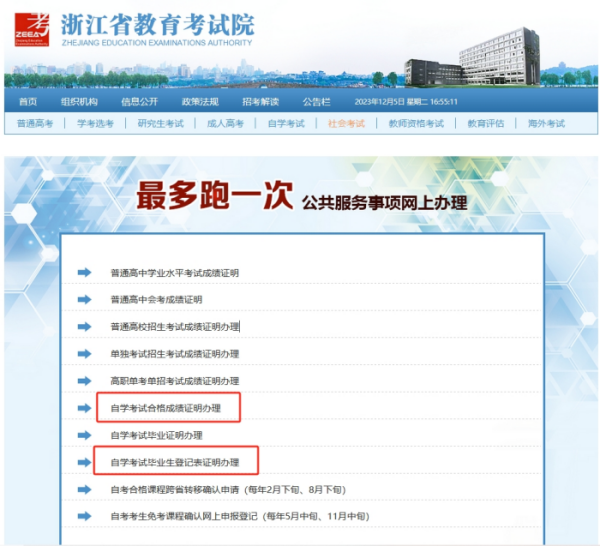Click arrow icon beside 自学考试毕业生登记表证明办理

[x=84, y=462]
